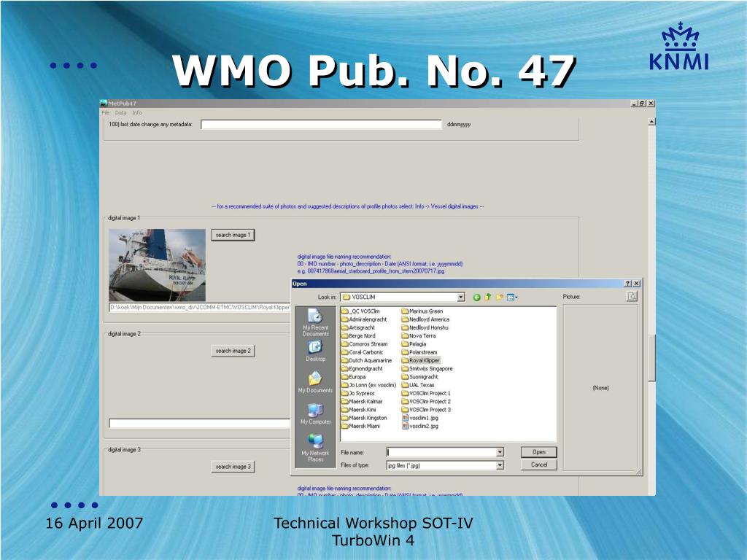Viewport: 747px width, 560px height.
Task: Click the Help question mark in Open dialog
Action: [627, 284]
